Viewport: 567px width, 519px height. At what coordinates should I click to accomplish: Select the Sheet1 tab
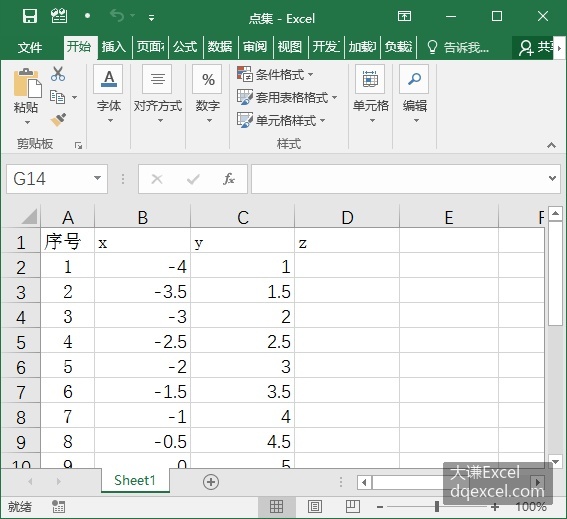pyautogui.click(x=135, y=481)
